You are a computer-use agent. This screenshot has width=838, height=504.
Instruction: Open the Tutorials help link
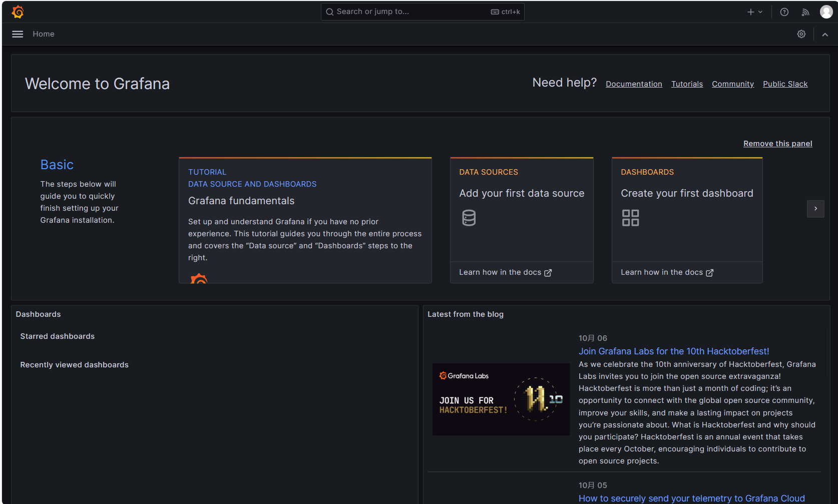pos(687,84)
